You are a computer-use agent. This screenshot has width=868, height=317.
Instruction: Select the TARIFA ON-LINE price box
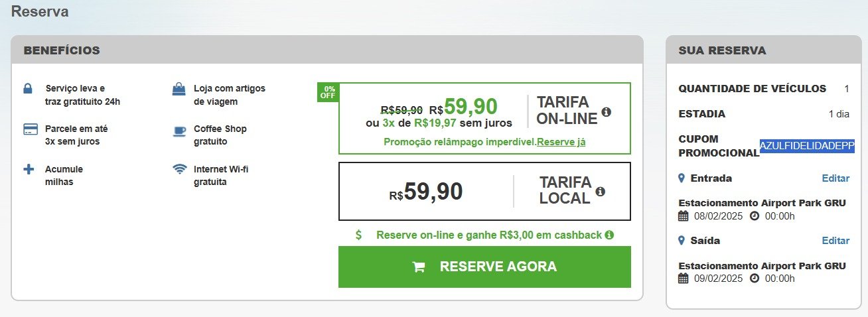[x=484, y=118]
